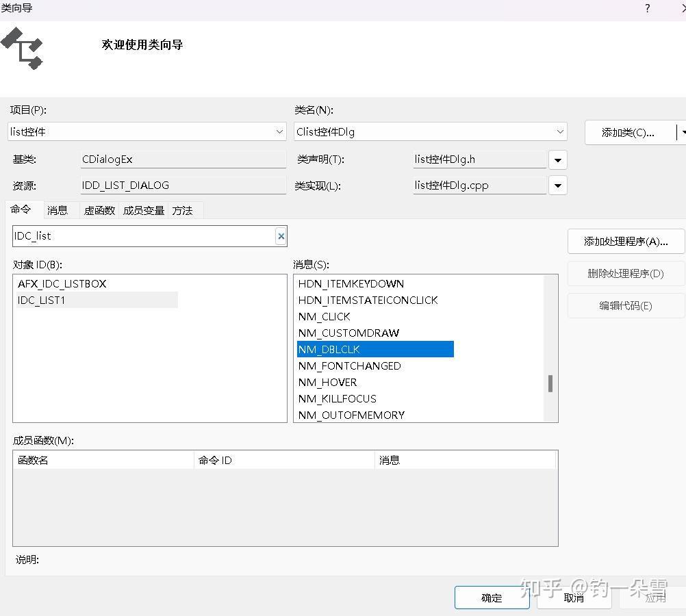686x616 pixels.
Task: Open the 类实现 cpp file dropdown
Action: tap(558, 185)
